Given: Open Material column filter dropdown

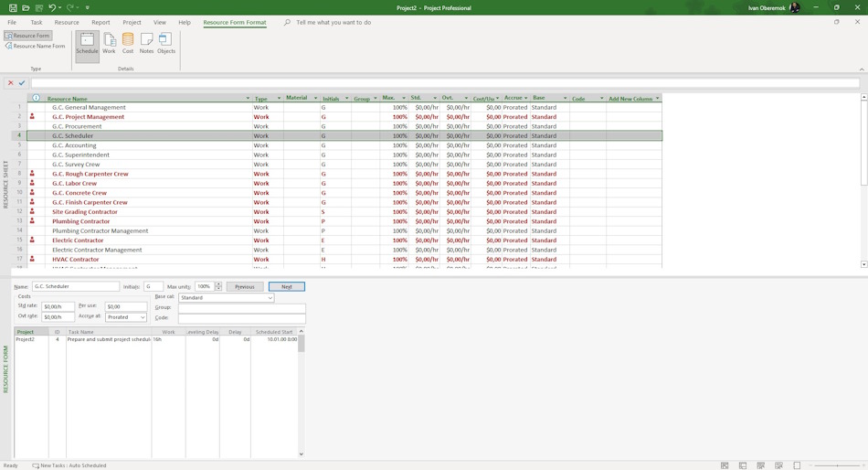Looking at the screenshot, I should click(x=315, y=98).
